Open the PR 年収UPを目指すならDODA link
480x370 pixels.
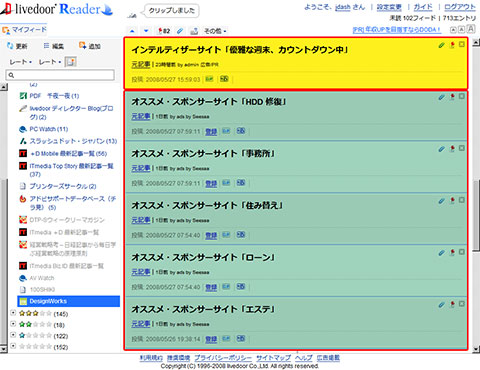coord(397,30)
